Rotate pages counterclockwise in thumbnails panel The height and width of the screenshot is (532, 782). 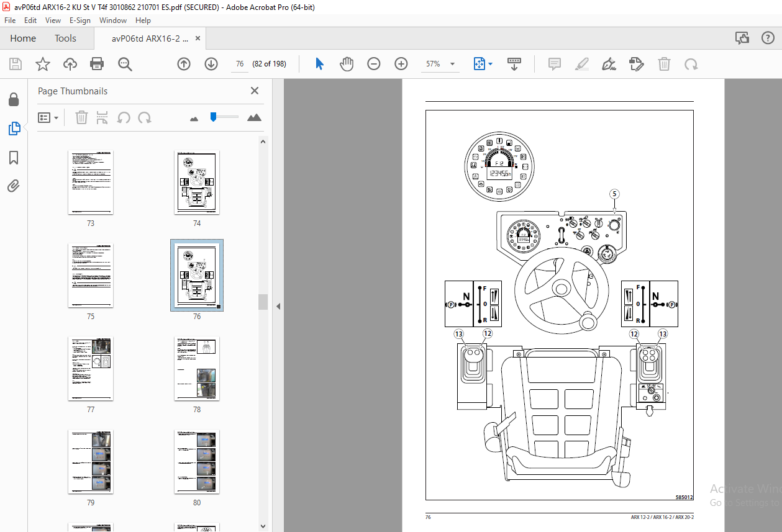(124, 117)
